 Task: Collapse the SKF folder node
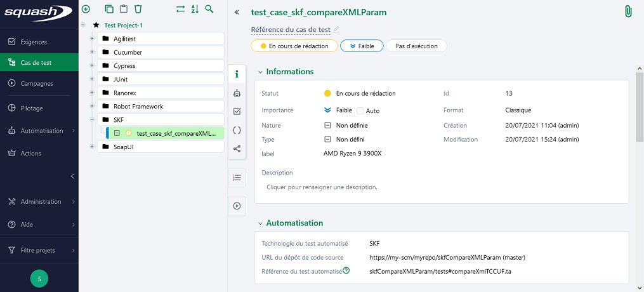coord(92,119)
